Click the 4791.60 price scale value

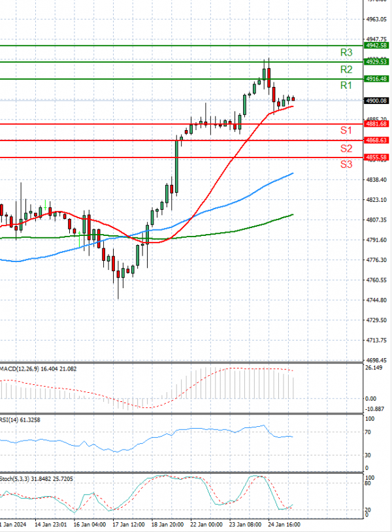point(376,240)
